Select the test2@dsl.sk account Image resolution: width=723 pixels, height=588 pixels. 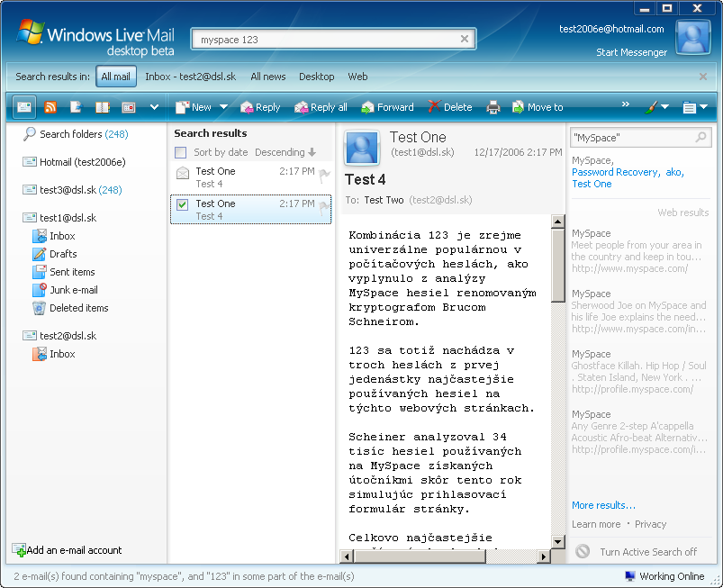[x=59, y=336]
